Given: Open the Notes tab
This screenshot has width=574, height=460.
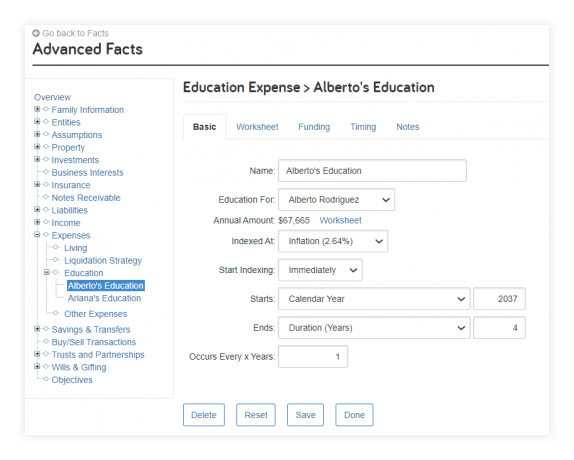Looking at the screenshot, I should tap(408, 127).
